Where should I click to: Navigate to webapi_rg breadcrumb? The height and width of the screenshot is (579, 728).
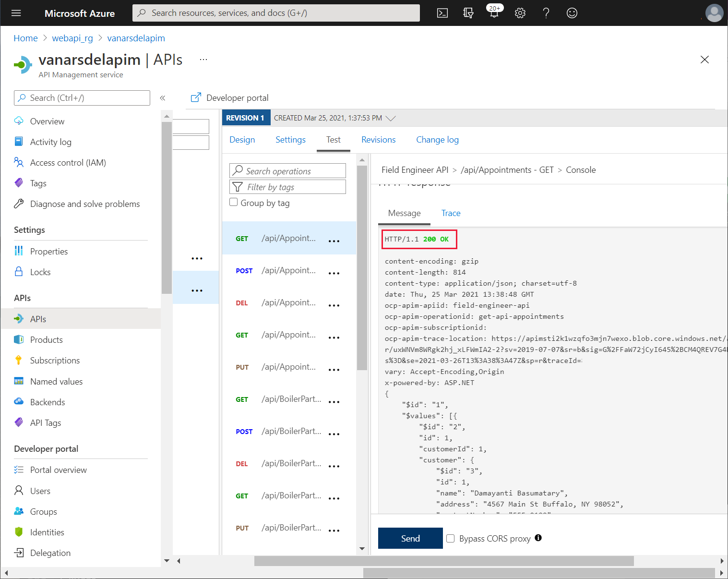point(72,38)
